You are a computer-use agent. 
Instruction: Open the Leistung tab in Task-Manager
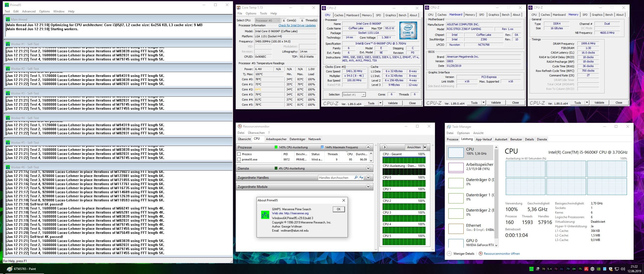pyautogui.click(x=467, y=139)
